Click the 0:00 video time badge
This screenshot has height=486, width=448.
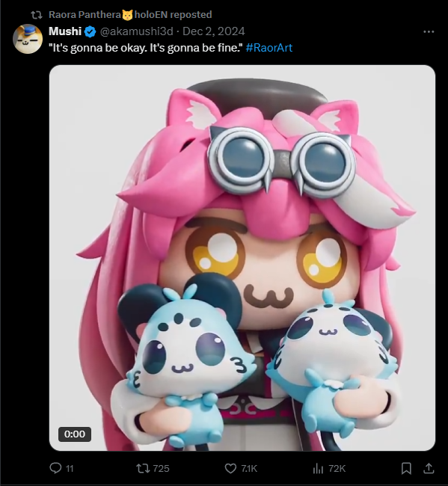point(75,434)
